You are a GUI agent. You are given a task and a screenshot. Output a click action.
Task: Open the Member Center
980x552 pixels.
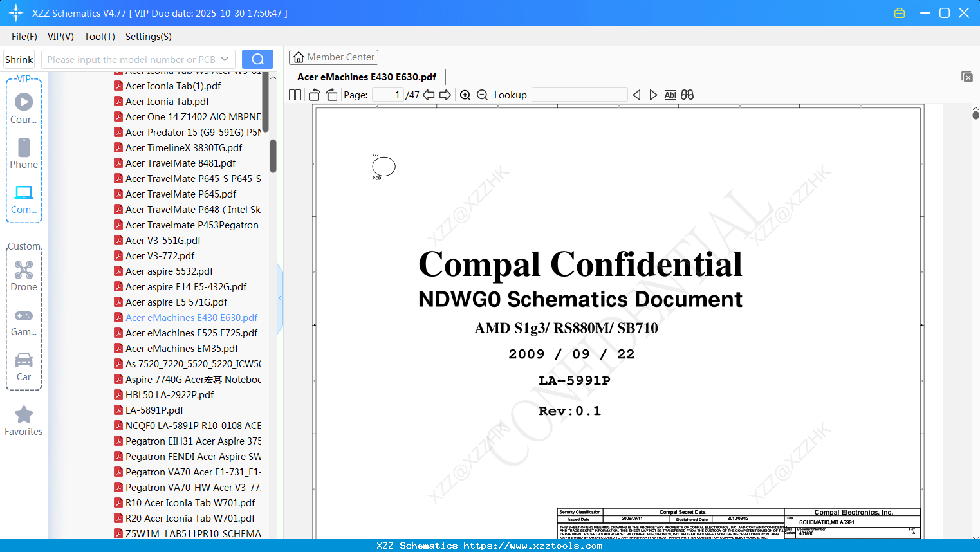click(333, 57)
